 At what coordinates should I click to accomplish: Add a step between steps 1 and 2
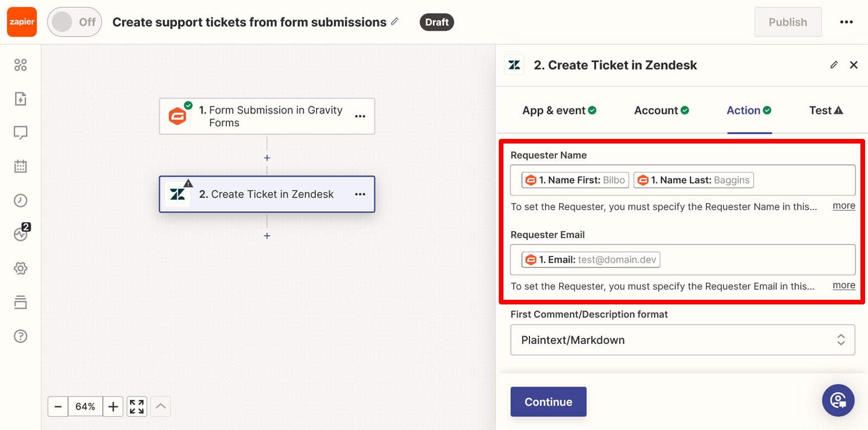[267, 158]
